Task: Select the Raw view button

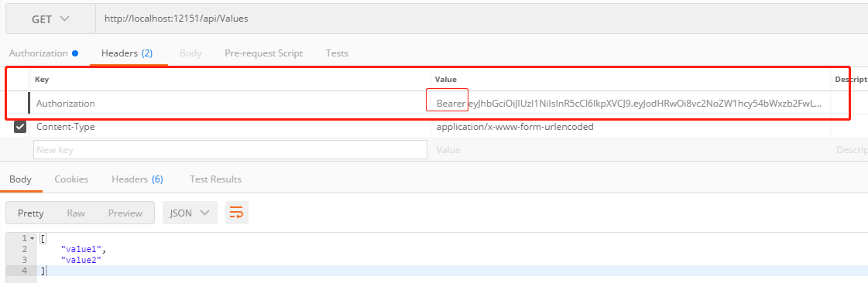Action: click(76, 213)
